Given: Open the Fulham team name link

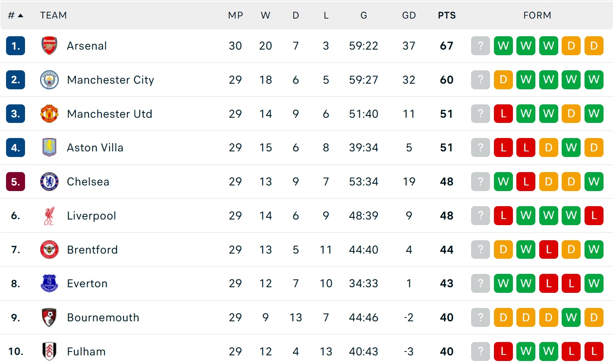Looking at the screenshot, I should click(86, 351).
